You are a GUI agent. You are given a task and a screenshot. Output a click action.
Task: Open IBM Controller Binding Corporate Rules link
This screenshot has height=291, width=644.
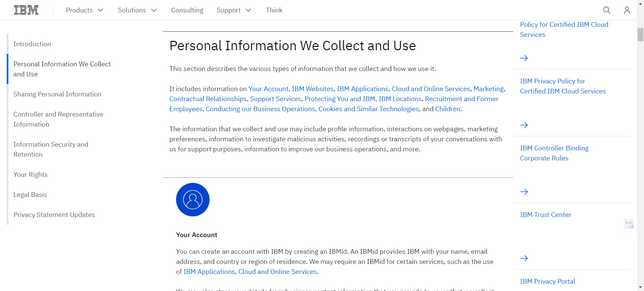pos(554,153)
